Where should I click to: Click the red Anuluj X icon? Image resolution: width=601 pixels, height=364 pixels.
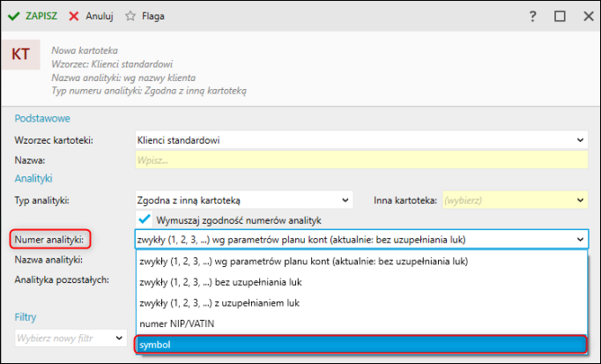(74, 16)
